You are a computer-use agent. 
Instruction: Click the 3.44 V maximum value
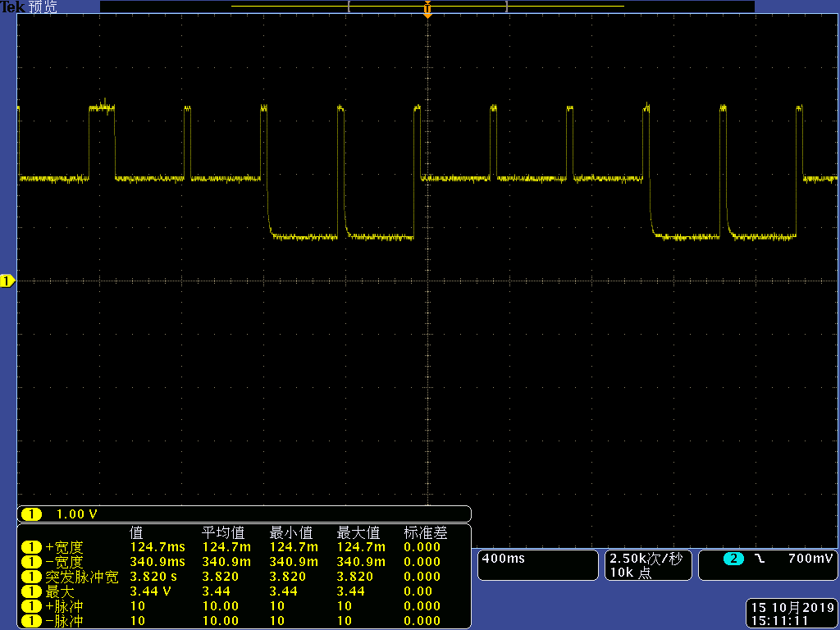[x=151, y=591]
